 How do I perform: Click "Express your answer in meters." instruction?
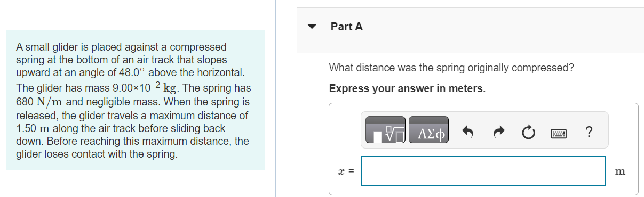pos(408,88)
